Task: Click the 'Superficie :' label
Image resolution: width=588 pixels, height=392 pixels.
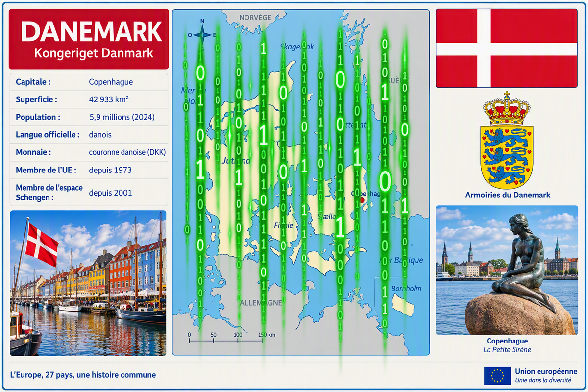Action: point(36,99)
